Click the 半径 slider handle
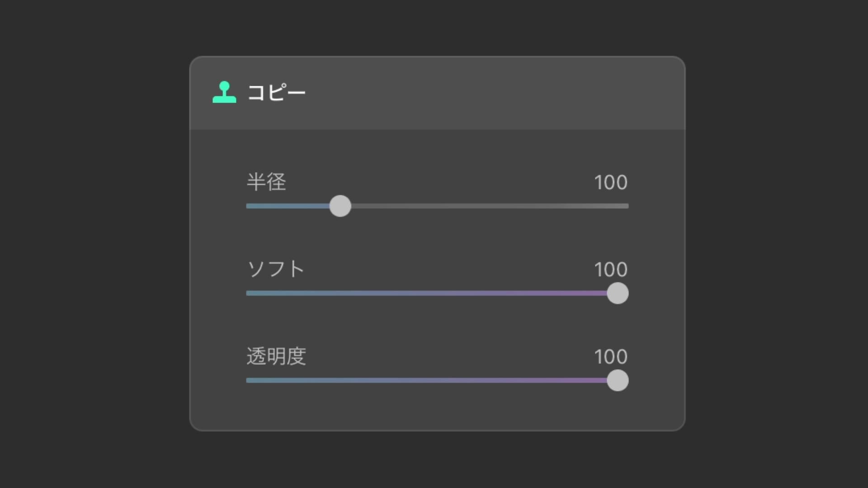The height and width of the screenshot is (488, 868). (x=340, y=206)
